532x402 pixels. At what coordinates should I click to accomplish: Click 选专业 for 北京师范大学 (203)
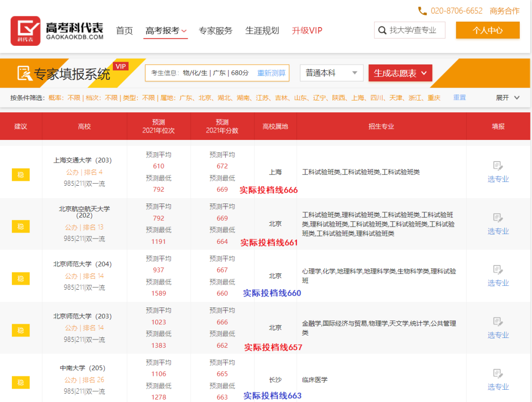coord(498,335)
